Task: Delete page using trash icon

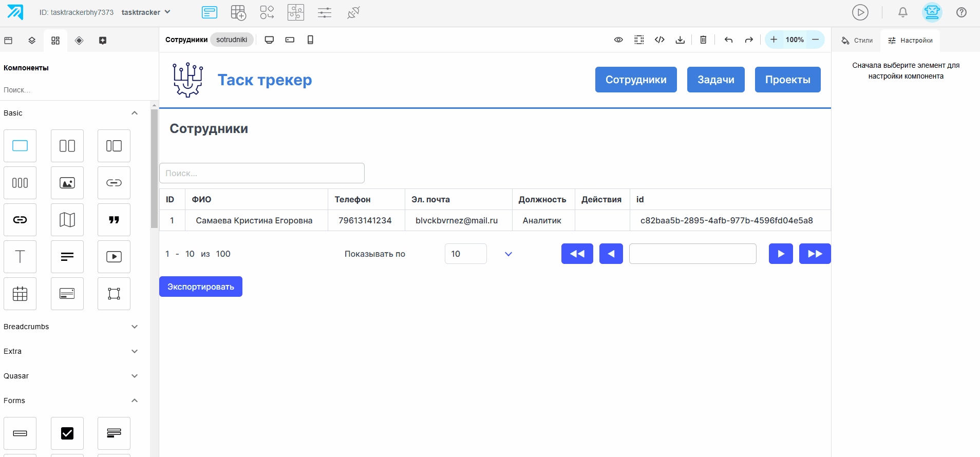Action: tap(703, 40)
